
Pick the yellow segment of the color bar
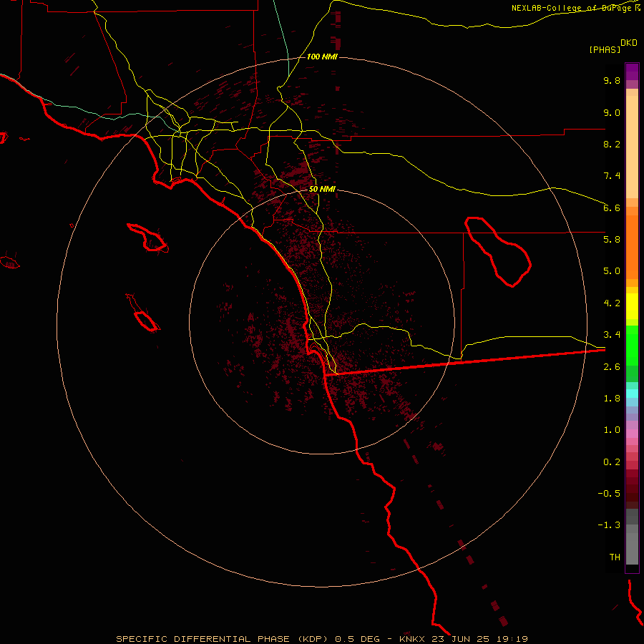(x=632, y=306)
